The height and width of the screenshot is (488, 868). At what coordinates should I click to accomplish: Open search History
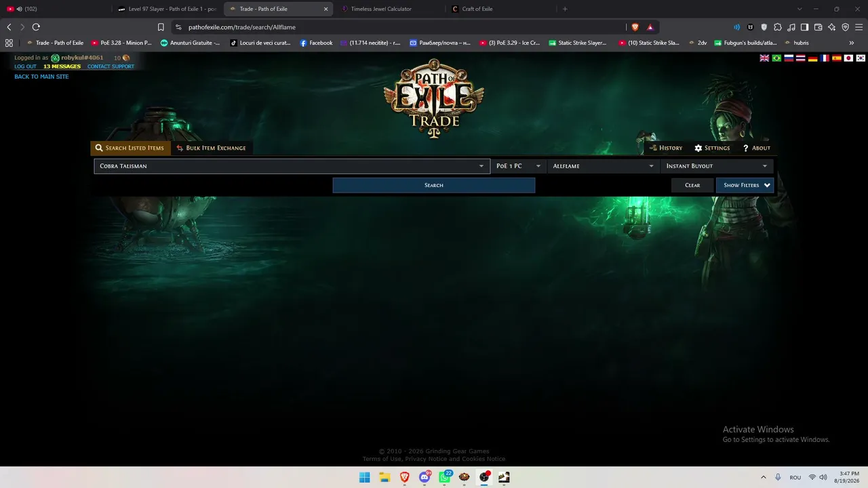(x=666, y=148)
